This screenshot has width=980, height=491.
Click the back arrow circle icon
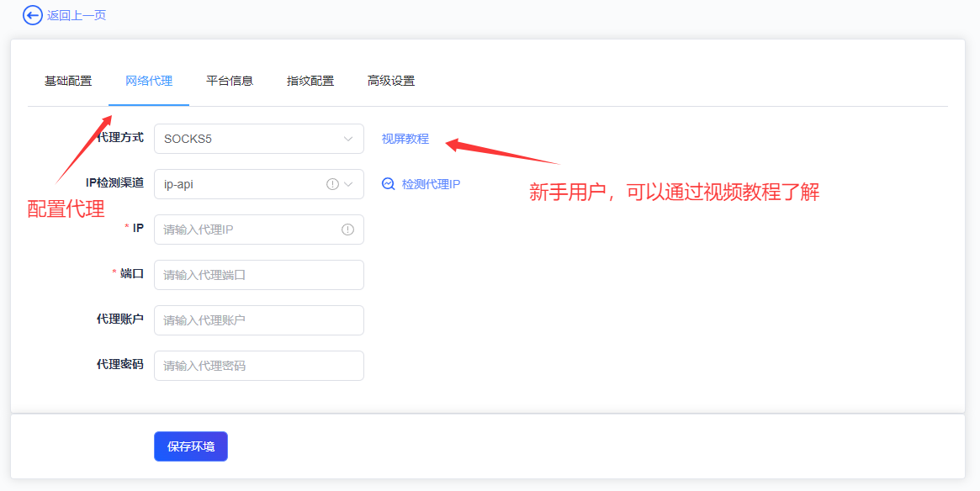(x=32, y=15)
